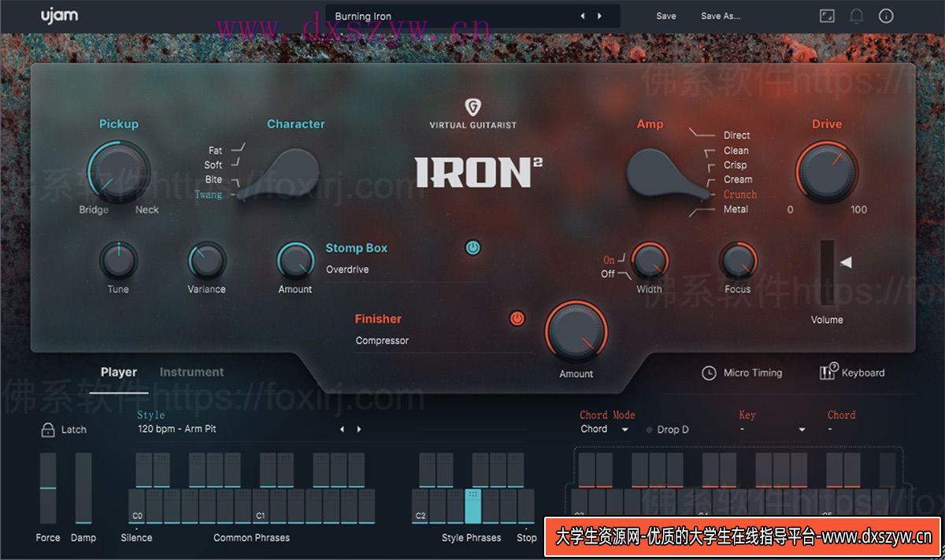The height and width of the screenshot is (560, 945).
Task: Open the Style 120 bpm - Arm Pit selector
Action: 236,429
